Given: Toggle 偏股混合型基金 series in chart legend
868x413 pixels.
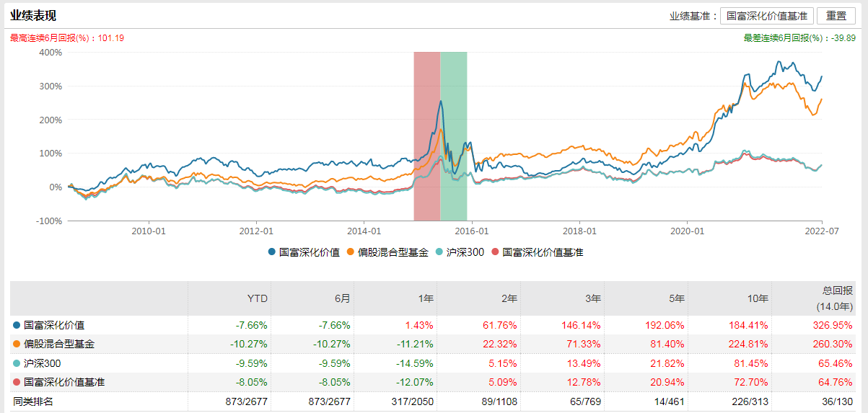Looking at the screenshot, I should pyautogui.click(x=387, y=252).
